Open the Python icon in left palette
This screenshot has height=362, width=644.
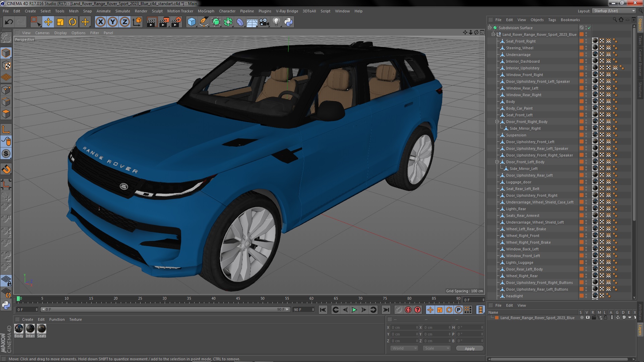(6, 305)
